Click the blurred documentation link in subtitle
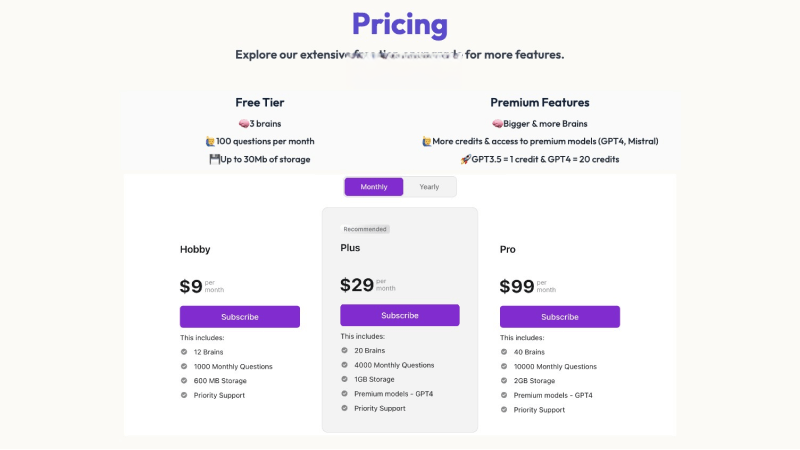Viewport: 800px width, 450px height. tap(404, 54)
